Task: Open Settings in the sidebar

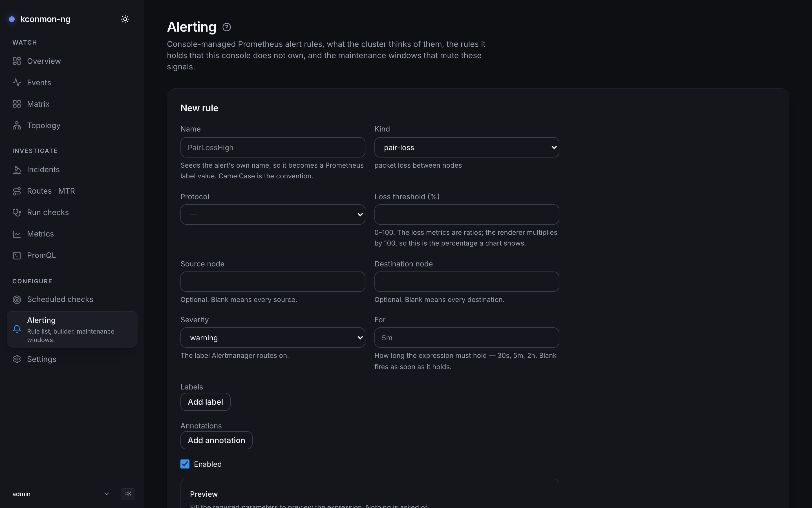Action: click(x=72, y=359)
